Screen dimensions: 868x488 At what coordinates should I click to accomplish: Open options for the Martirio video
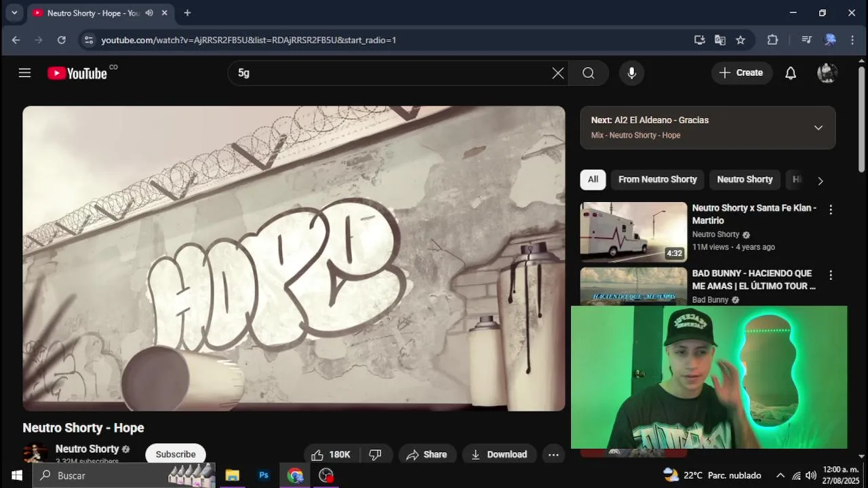[x=831, y=210]
